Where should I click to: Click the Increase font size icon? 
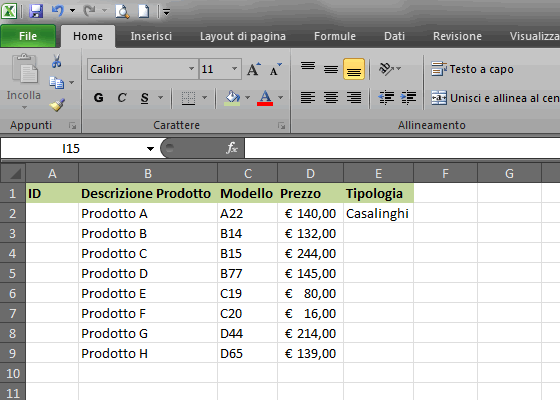pyautogui.click(x=254, y=69)
